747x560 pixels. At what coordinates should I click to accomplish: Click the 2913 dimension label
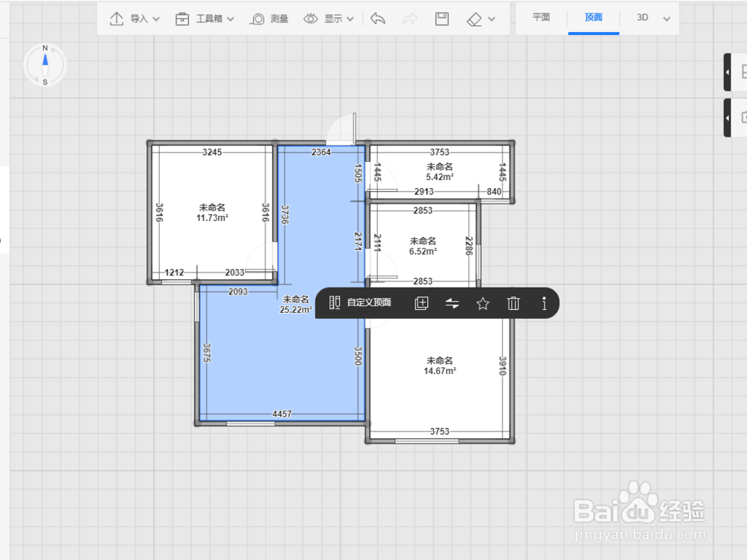pos(424,191)
